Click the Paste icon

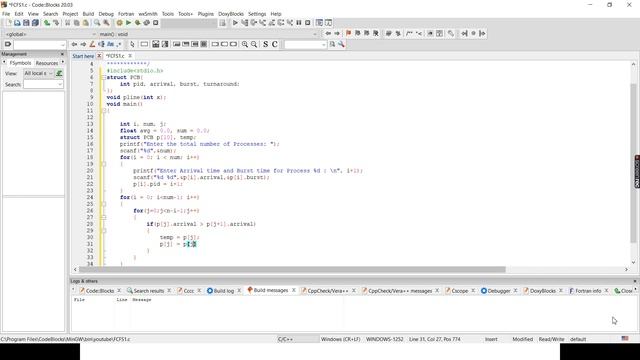86,23
